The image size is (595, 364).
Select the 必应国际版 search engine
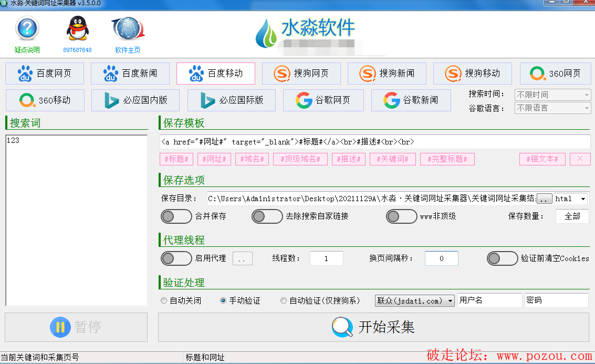pyautogui.click(x=232, y=100)
